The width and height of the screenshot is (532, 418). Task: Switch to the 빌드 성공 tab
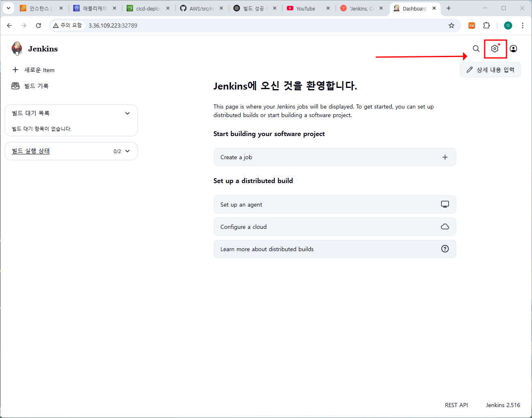click(x=255, y=9)
